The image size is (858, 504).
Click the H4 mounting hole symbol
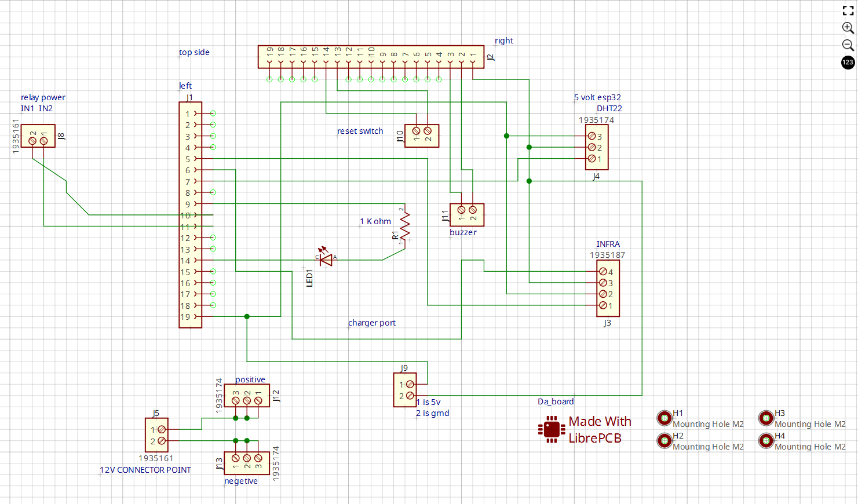[766, 441]
